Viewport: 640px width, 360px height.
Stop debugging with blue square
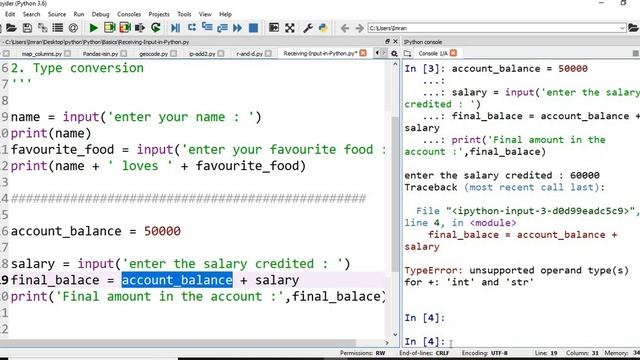coord(253,28)
